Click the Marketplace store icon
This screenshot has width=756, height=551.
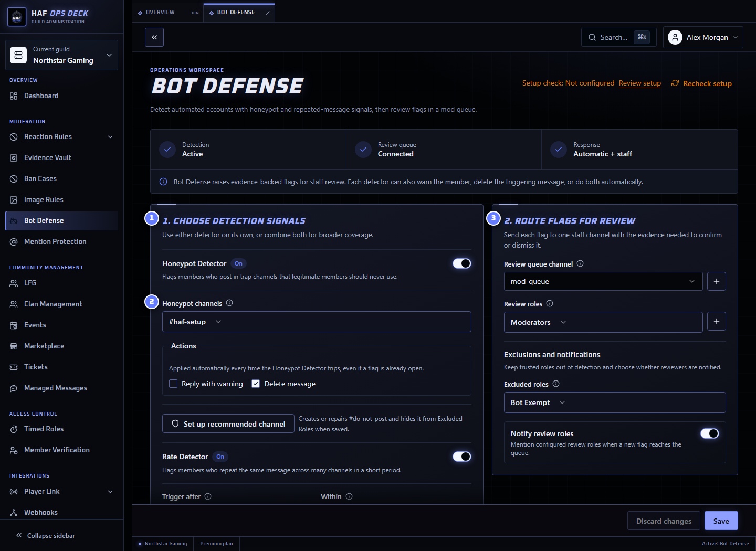point(14,346)
